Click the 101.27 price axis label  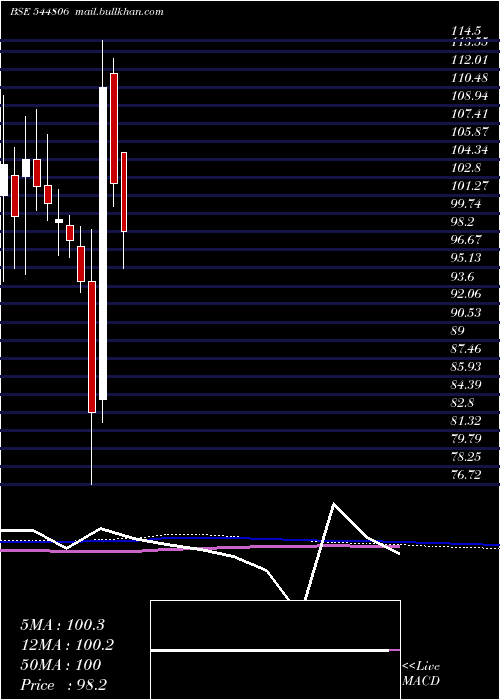(x=469, y=186)
